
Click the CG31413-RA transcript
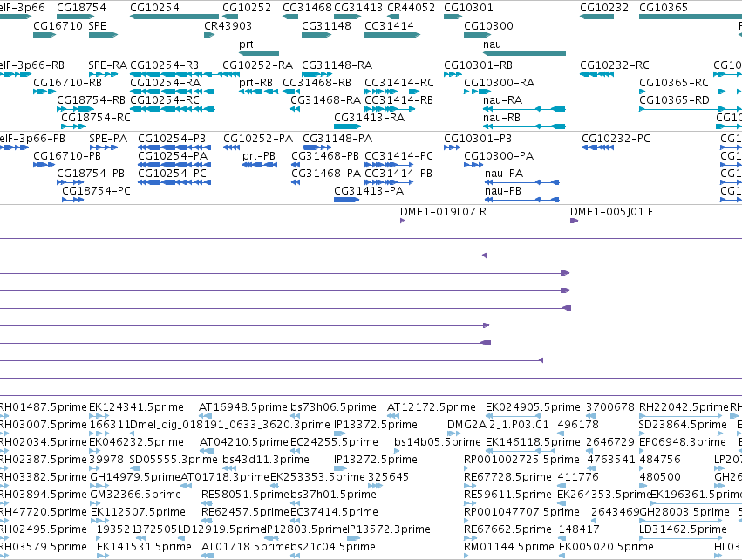point(347,126)
